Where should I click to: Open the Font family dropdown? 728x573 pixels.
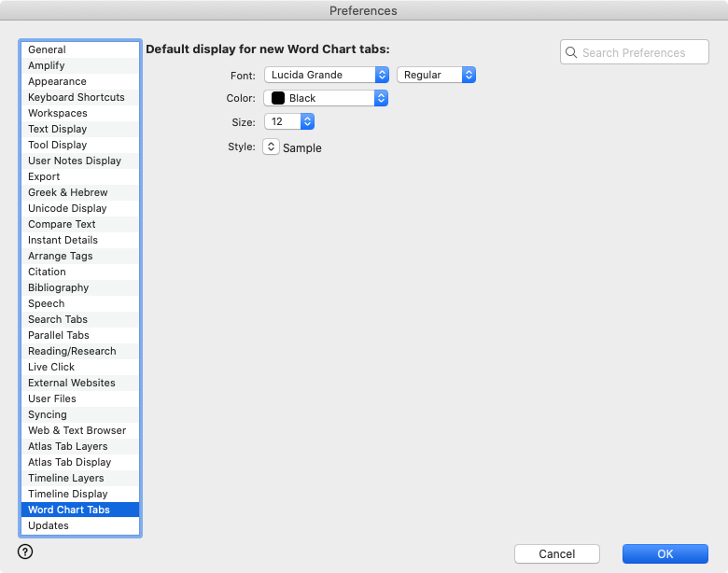[x=326, y=75]
